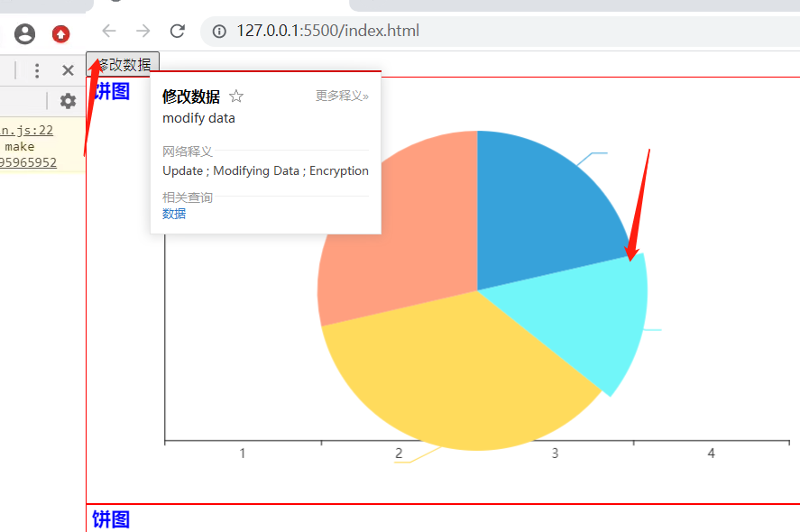The width and height of the screenshot is (800, 532).
Task: Click the 数据 related query link
Action: point(173,213)
